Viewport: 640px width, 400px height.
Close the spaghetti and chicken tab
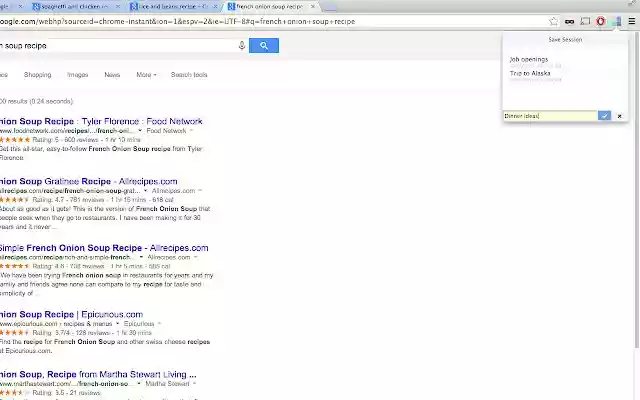click(118, 7)
